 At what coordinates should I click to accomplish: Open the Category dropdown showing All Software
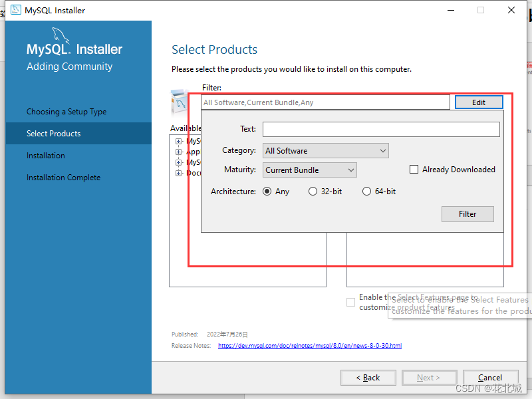(326, 151)
